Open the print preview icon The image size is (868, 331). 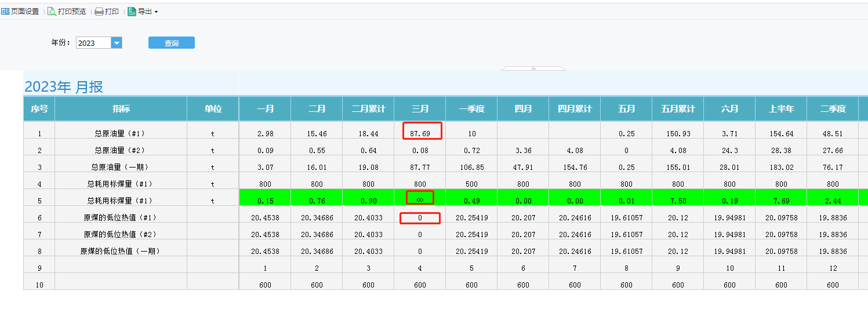point(52,12)
